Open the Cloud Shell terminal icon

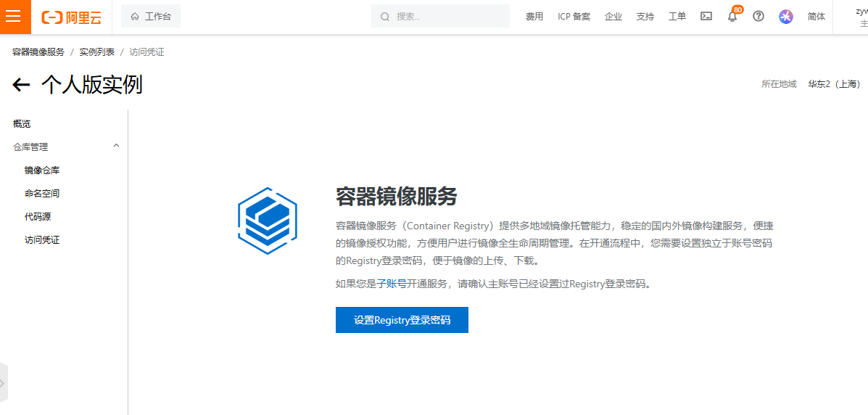tap(706, 16)
